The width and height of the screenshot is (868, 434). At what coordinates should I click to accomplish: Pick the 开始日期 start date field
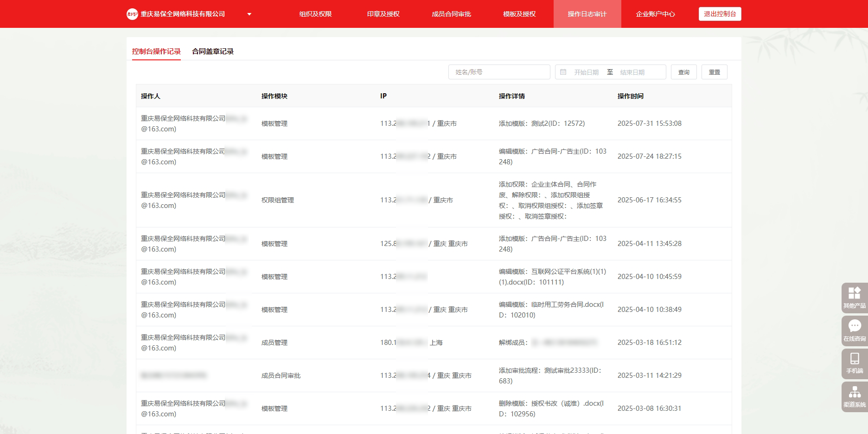(586, 72)
